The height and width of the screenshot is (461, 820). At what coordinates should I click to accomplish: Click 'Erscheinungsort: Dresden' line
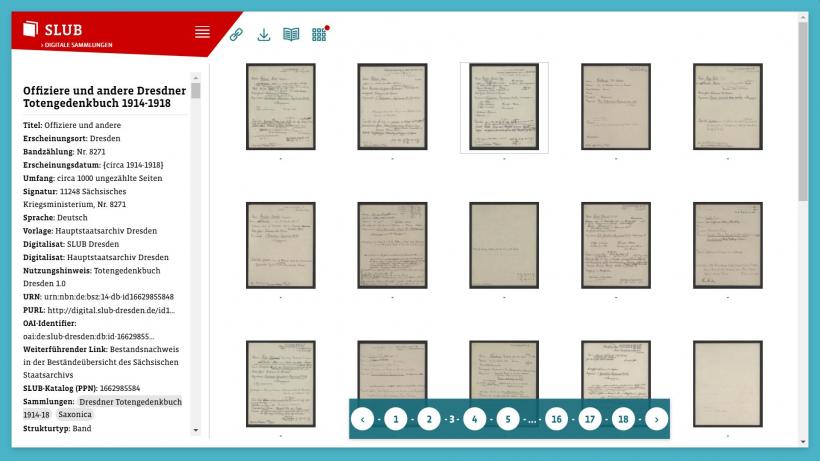pyautogui.click(x=72, y=139)
